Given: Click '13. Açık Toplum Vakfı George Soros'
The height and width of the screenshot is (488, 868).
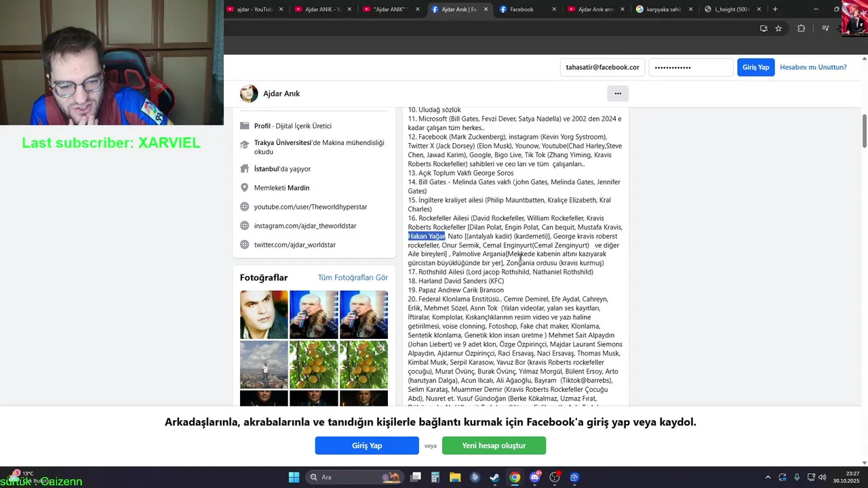Looking at the screenshot, I should pyautogui.click(x=460, y=173).
